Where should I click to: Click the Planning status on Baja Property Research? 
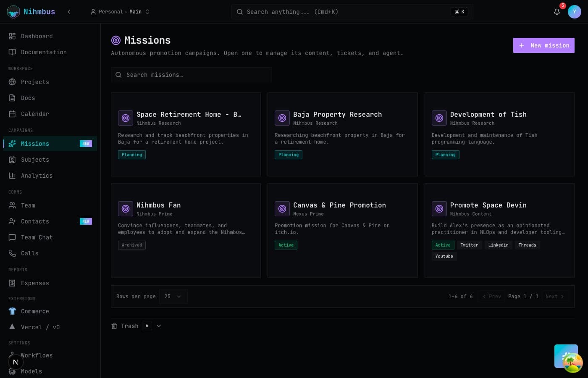289,155
